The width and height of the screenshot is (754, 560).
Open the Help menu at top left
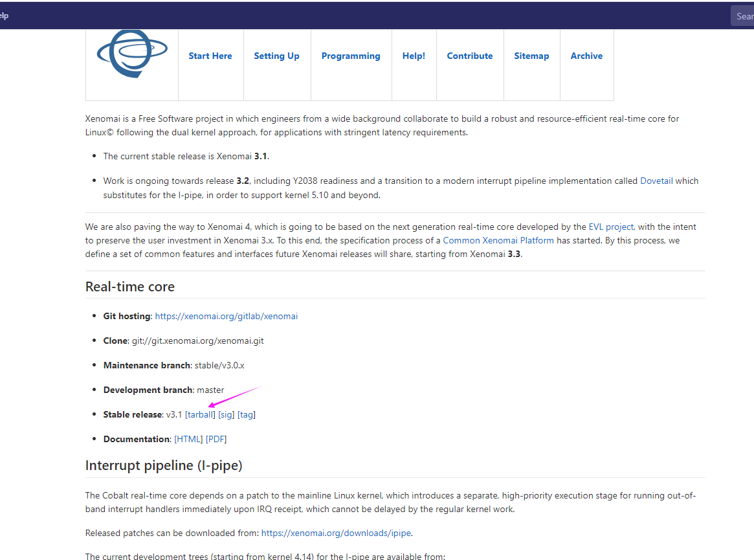point(3,15)
